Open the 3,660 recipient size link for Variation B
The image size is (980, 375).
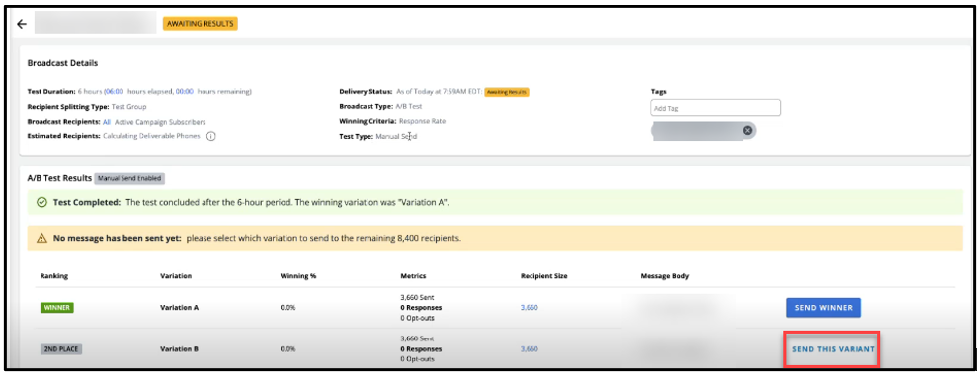(x=529, y=349)
